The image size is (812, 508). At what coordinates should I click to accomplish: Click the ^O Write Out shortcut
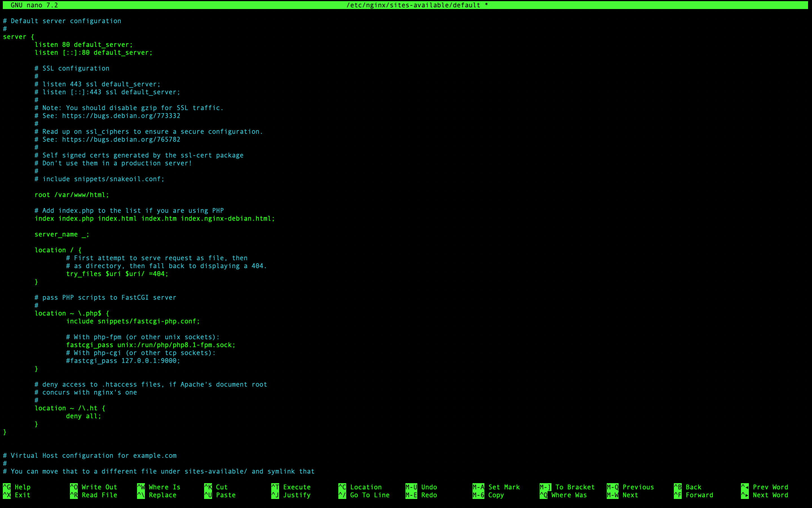94,487
